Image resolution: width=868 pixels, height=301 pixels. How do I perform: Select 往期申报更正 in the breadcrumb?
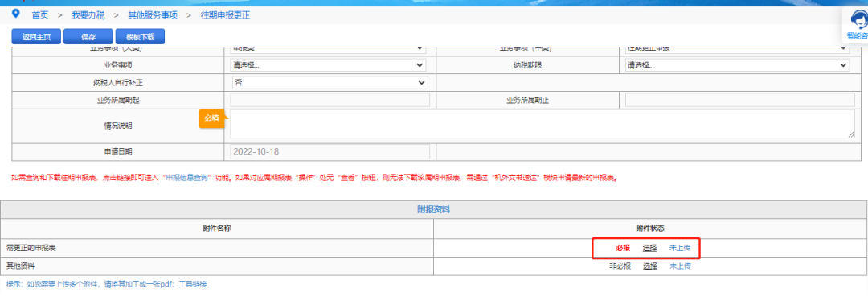click(225, 15)
